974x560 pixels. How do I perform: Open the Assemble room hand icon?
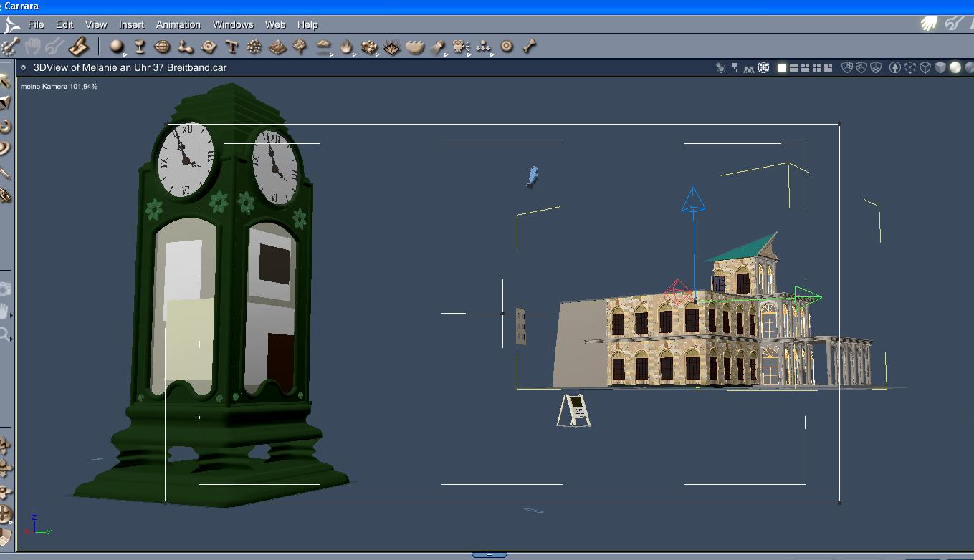click(929, 24)
